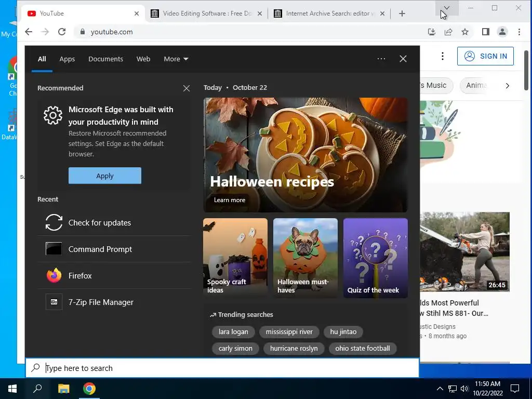
Task: Open search panel options ellipsis
Action: click(381, 59)
